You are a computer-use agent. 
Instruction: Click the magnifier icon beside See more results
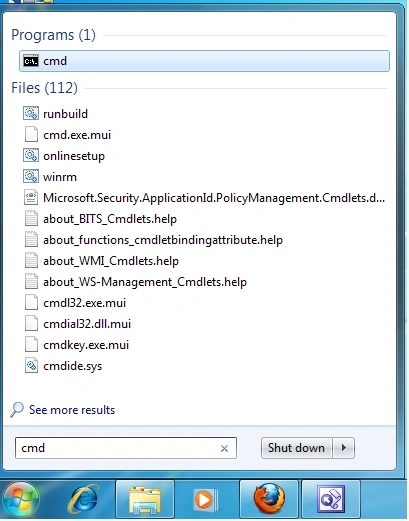(x=17, y=410)
